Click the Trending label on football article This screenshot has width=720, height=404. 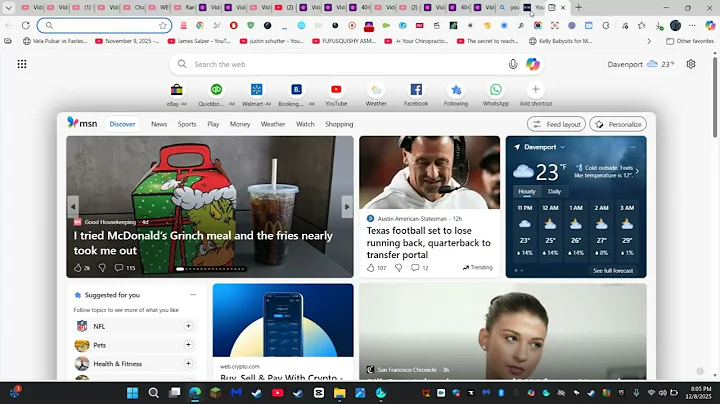click(478, 267)
